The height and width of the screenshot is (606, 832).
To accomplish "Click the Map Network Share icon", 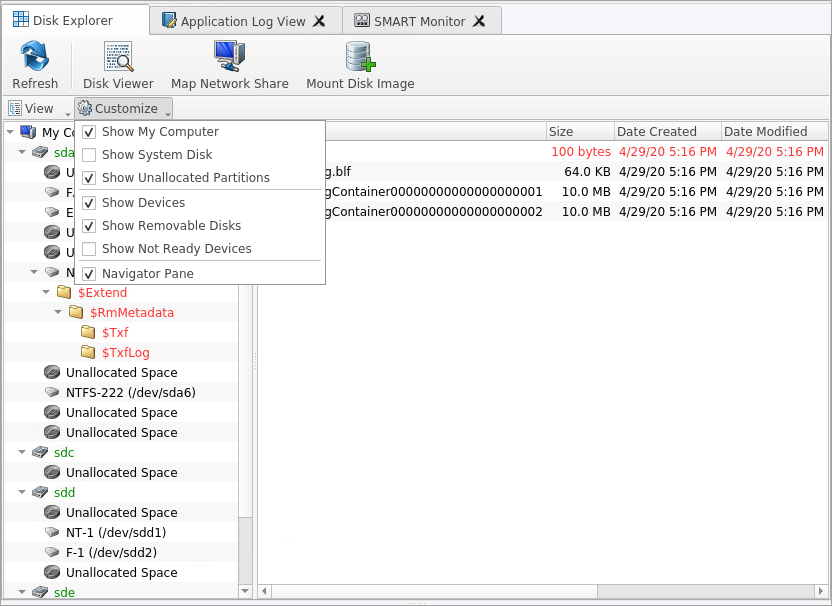I will click(229, 57).
